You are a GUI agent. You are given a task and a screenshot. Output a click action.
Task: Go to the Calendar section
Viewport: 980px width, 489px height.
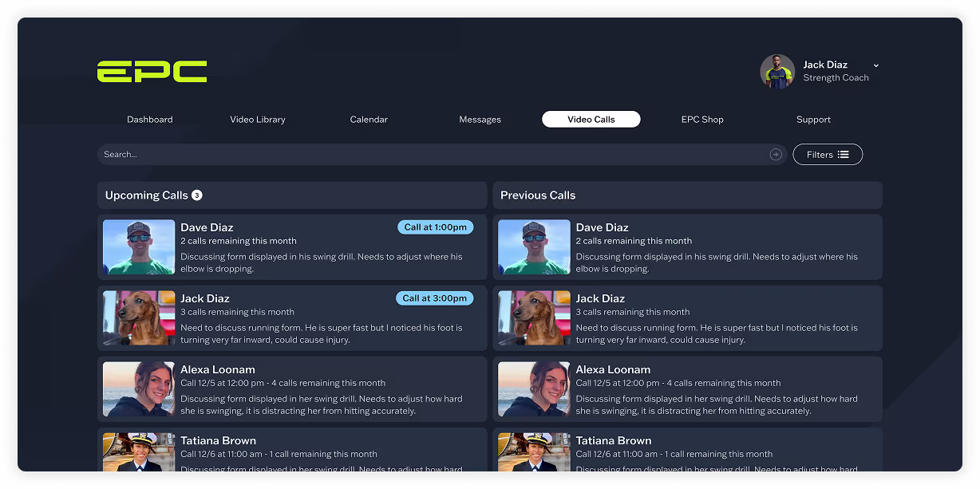[x=368, y=119]
